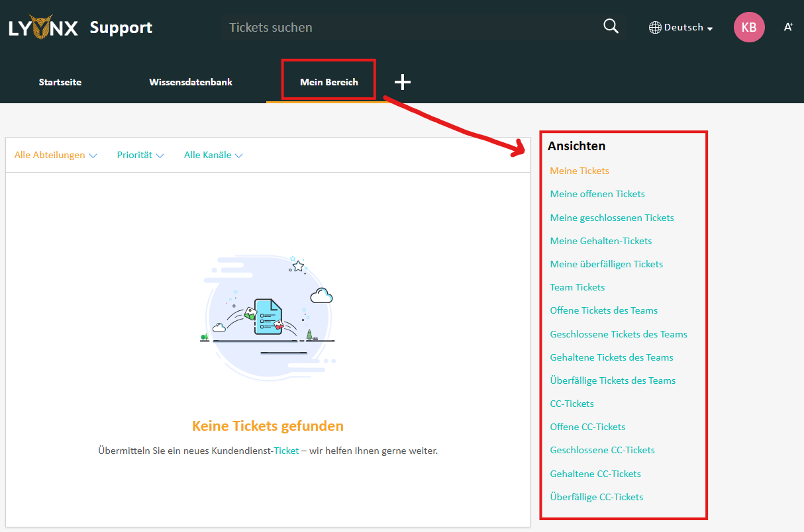Open the KB user avatar menu
804x532 pixels.
coord(749,27)
